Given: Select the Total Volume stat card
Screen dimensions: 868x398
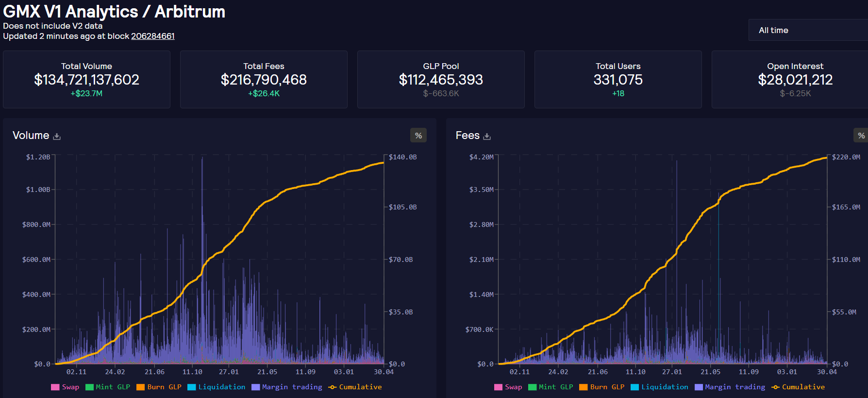Looking at the screenshot, I should [86, 79].
